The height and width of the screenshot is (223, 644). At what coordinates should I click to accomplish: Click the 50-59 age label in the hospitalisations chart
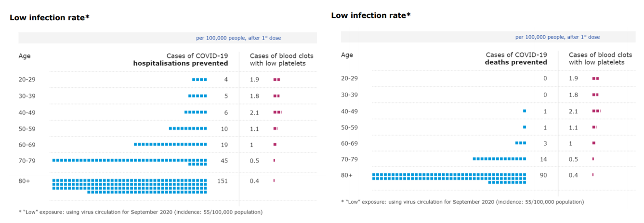[27, 129]
